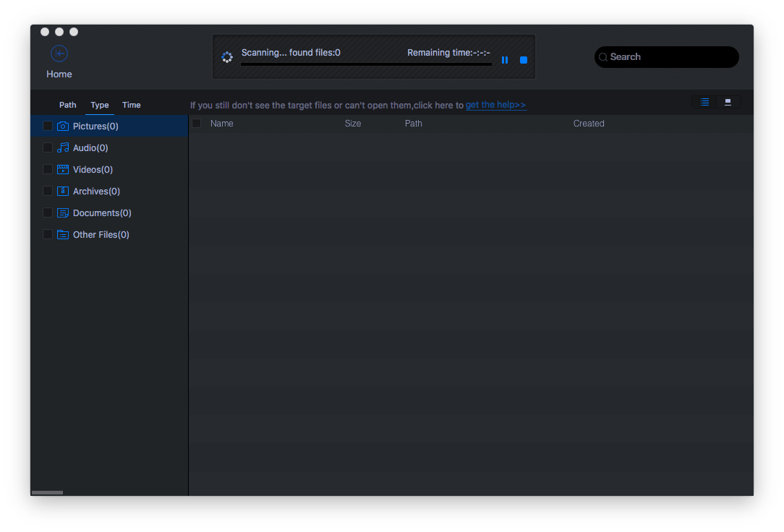Switch to thumbnail view icon
Image resolution: width=784 pixels, height=532 pixels.
coord(728,102)
